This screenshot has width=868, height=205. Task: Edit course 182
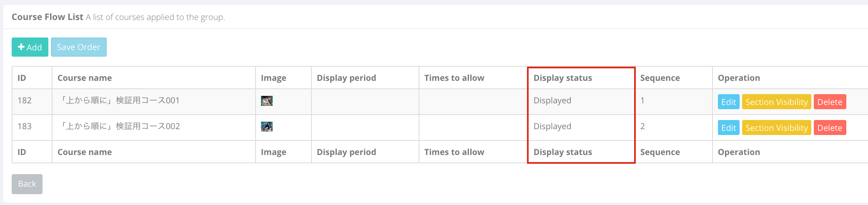tap(729, 102)
